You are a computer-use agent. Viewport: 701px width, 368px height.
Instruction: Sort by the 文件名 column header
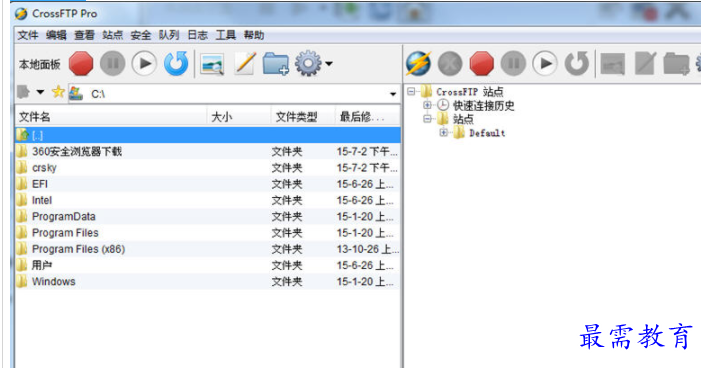point(111,117)
